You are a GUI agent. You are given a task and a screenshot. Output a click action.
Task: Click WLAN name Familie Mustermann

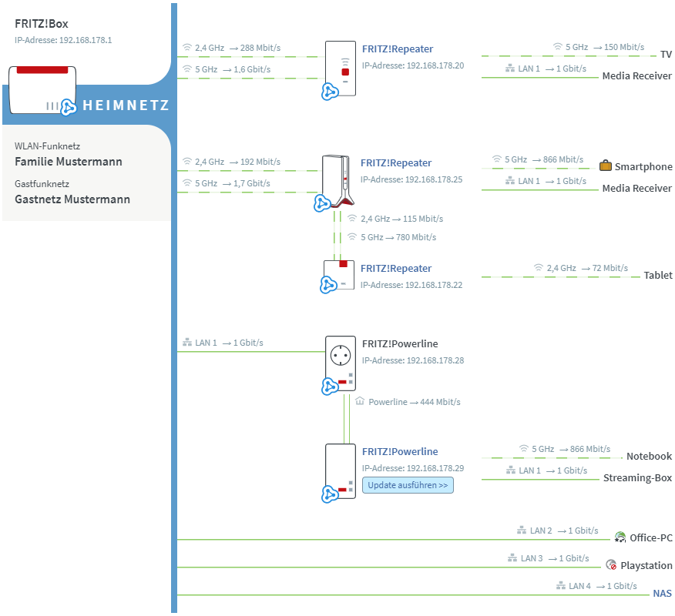click(69, 162)
